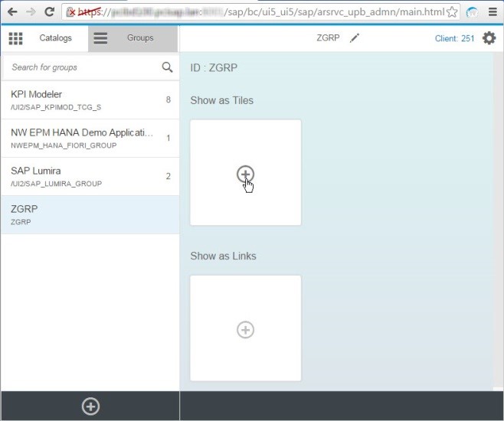Click the Client: 251 link

click(456, 38)
